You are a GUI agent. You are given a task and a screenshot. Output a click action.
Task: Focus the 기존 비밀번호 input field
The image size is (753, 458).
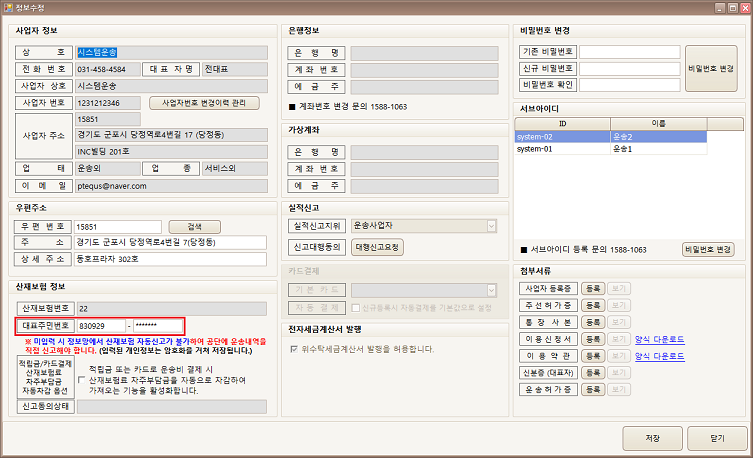[630, 52]
